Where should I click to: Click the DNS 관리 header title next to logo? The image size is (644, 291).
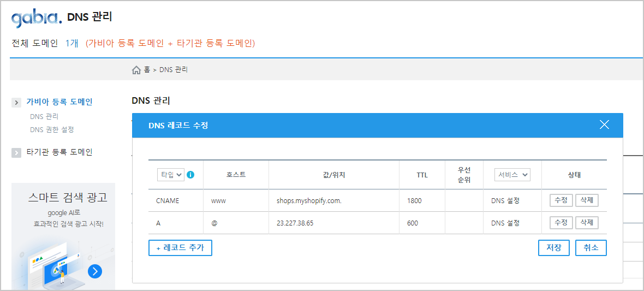(x=90, y=17)
